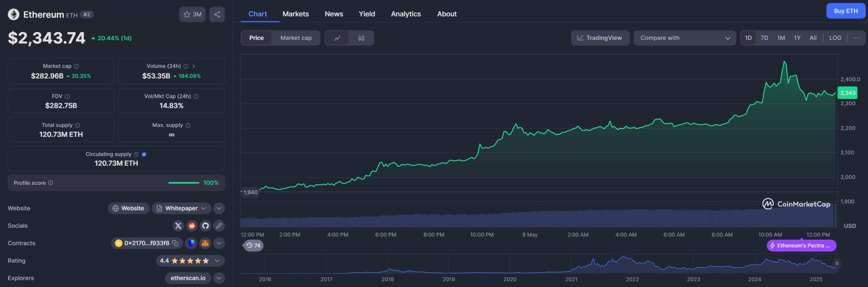
Task: Show Volume (24h) info icon
Action: 186,66
